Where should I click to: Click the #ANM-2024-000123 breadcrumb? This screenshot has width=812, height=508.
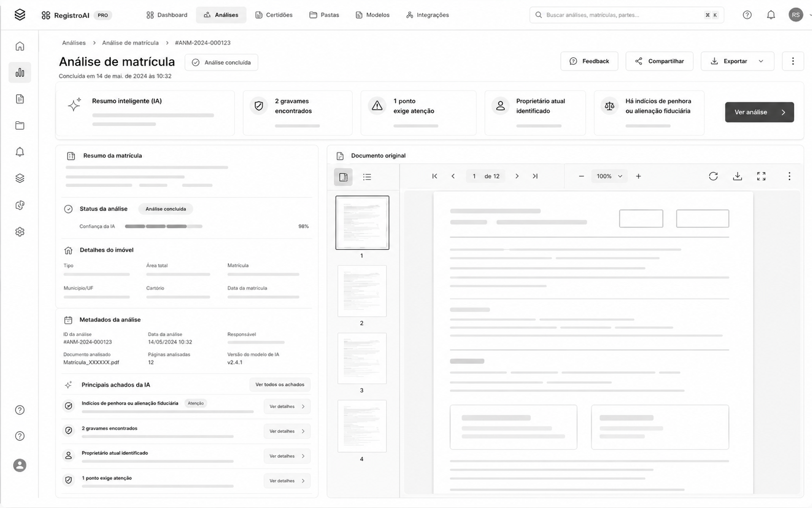[x=203, y=43]
